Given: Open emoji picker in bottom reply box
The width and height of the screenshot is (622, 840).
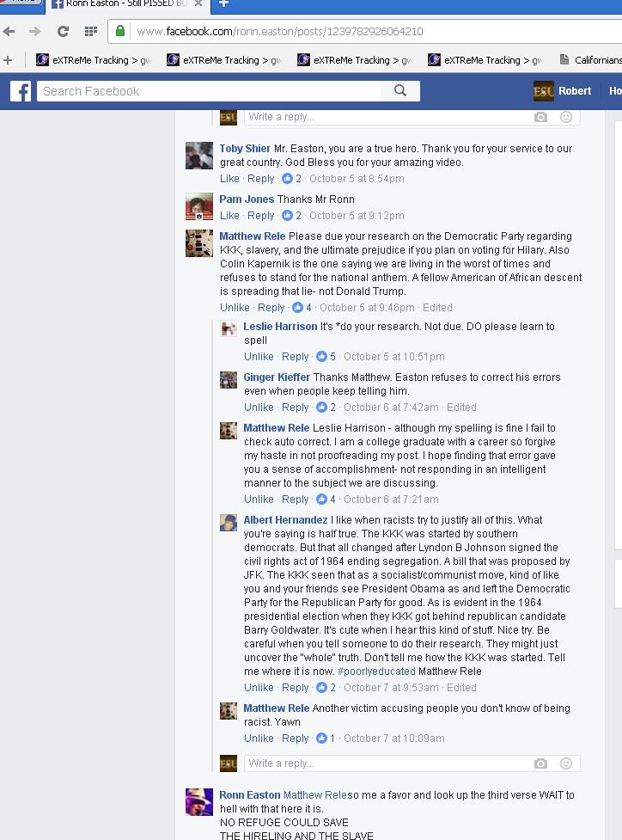Looking at the screenshot, I should point(566,763).
